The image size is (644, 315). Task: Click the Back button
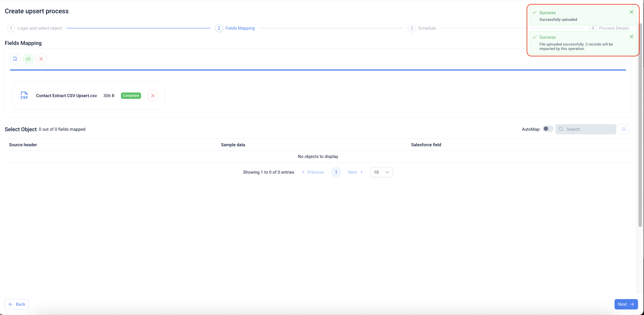point(17,304)
